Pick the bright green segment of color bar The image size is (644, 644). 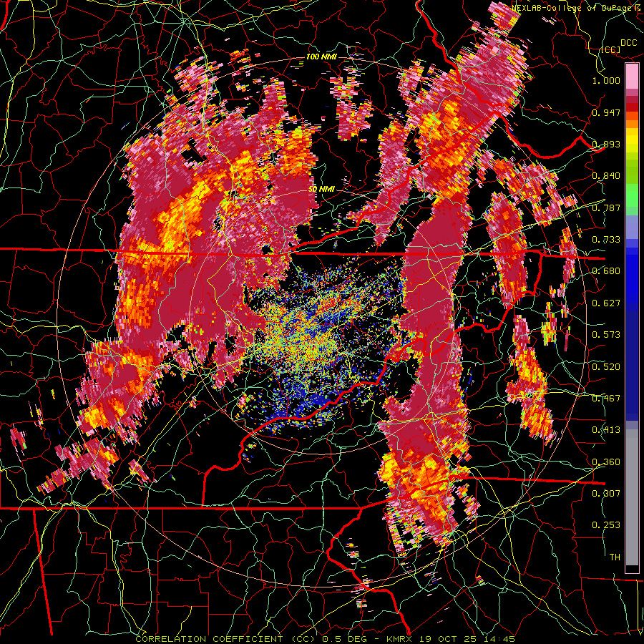coord(632,195)
